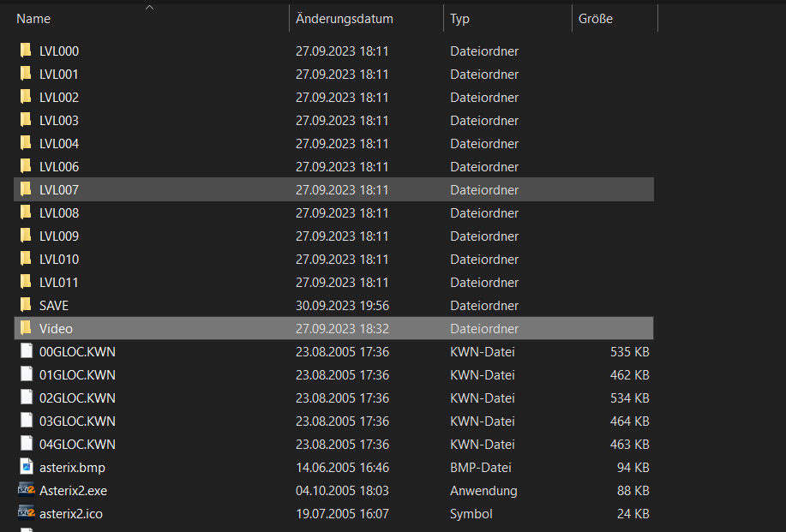Click the asterix.bmp image icon
This screenshot has height=532, width=786.
click(x=27, y=467)
